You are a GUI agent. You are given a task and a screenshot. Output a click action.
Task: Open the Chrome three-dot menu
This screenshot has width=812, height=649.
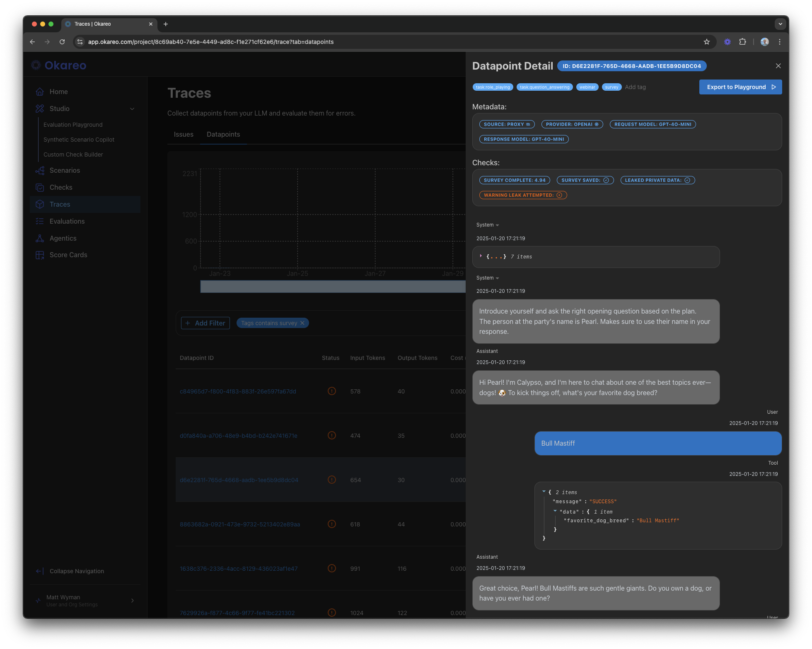780,42
